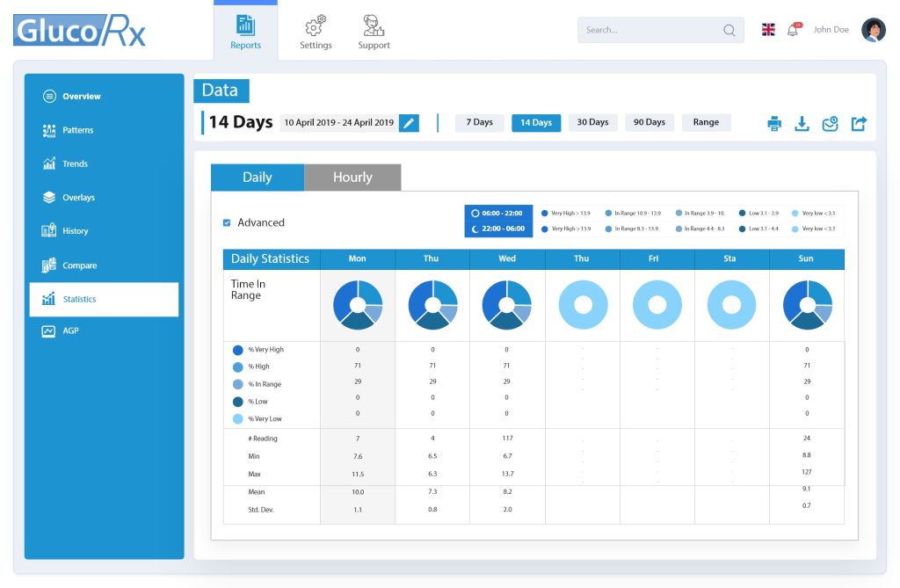This screenshot has width=900, height=588.
Task: Click the Compare icon
Action: [49, 265]
